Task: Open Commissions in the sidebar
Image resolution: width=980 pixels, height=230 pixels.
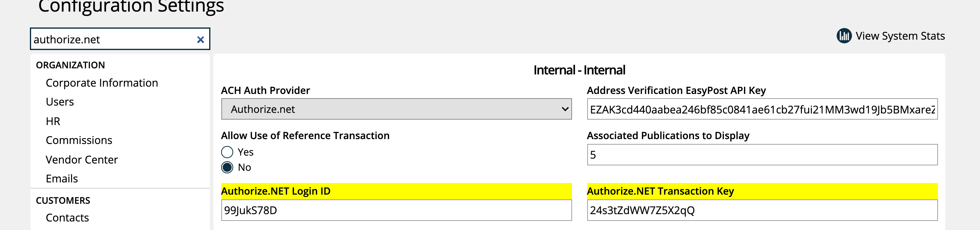Action: coord(79,140)
